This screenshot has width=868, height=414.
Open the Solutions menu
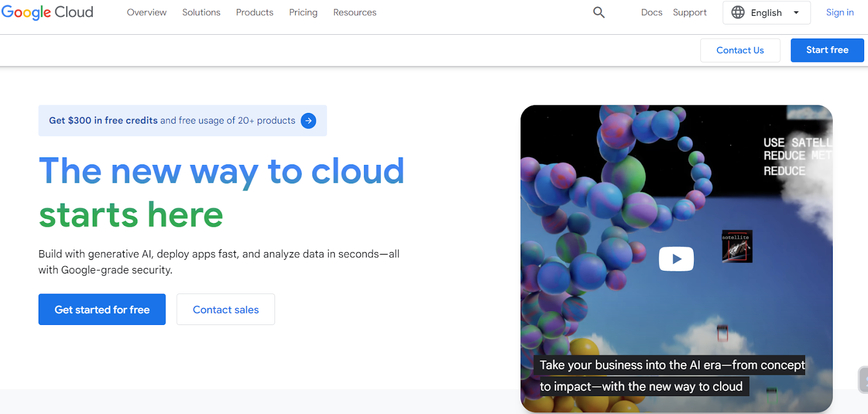[x=201, y=12]
